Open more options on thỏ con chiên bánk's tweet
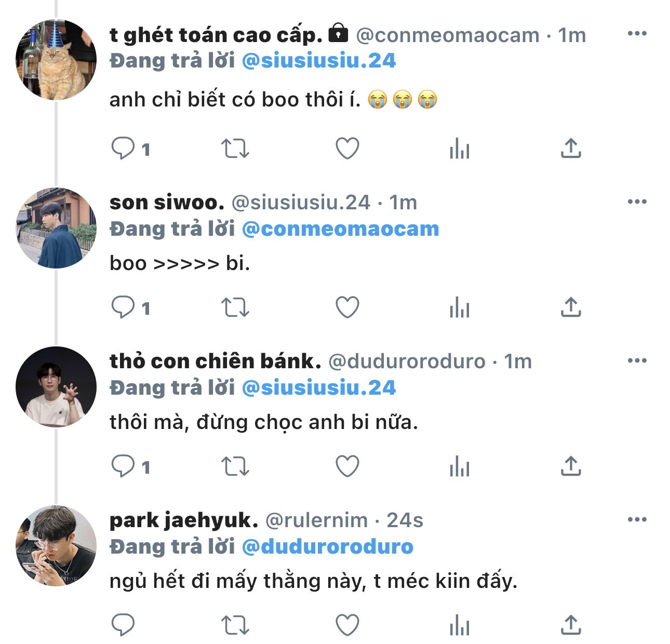670x644 pixels. pyautogui.click(x=637, y=360)
